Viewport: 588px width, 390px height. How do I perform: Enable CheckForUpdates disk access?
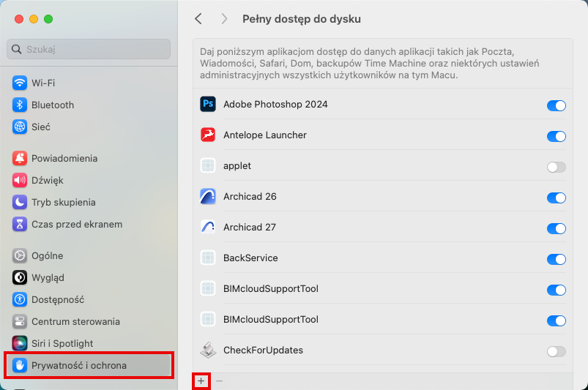coord(556,351)
